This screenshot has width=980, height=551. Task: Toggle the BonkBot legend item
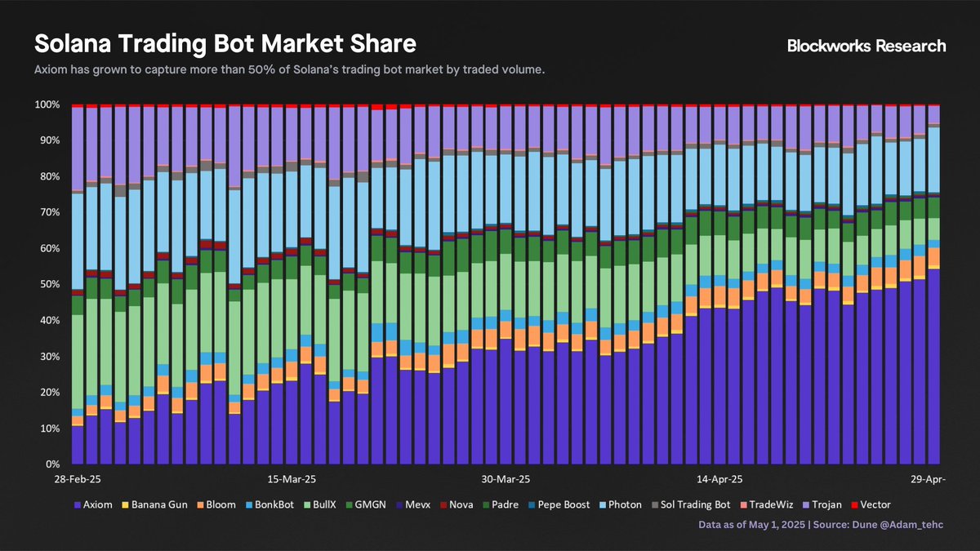pyautogui.click(x=269, y=505)
